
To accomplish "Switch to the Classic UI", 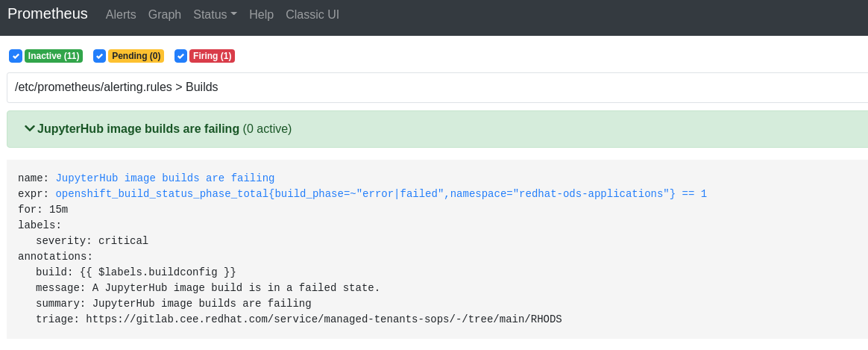I will coord(312,15).
